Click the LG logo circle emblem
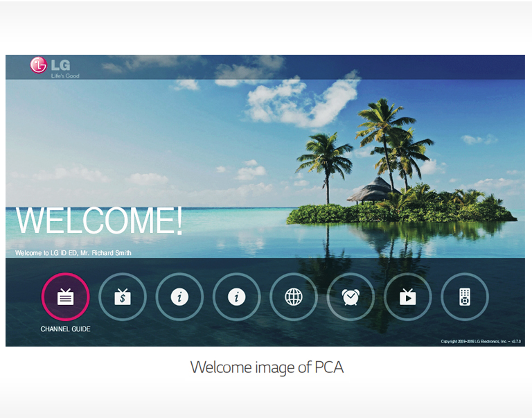 click(x=38, y=65)
